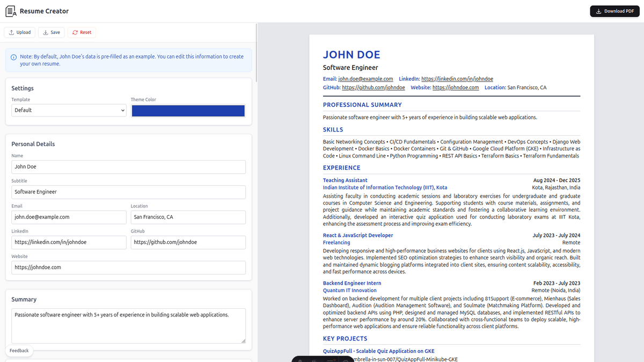Download the resume as PDF
This screenshot has height=362, width=644.
[614, 11]
